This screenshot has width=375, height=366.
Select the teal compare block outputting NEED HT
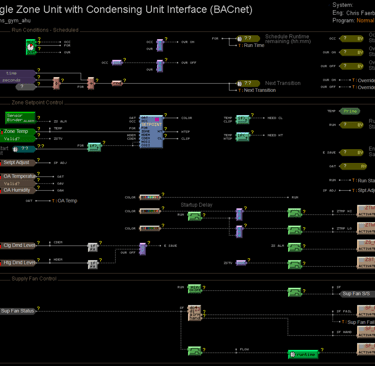click(x=243, y=137)
